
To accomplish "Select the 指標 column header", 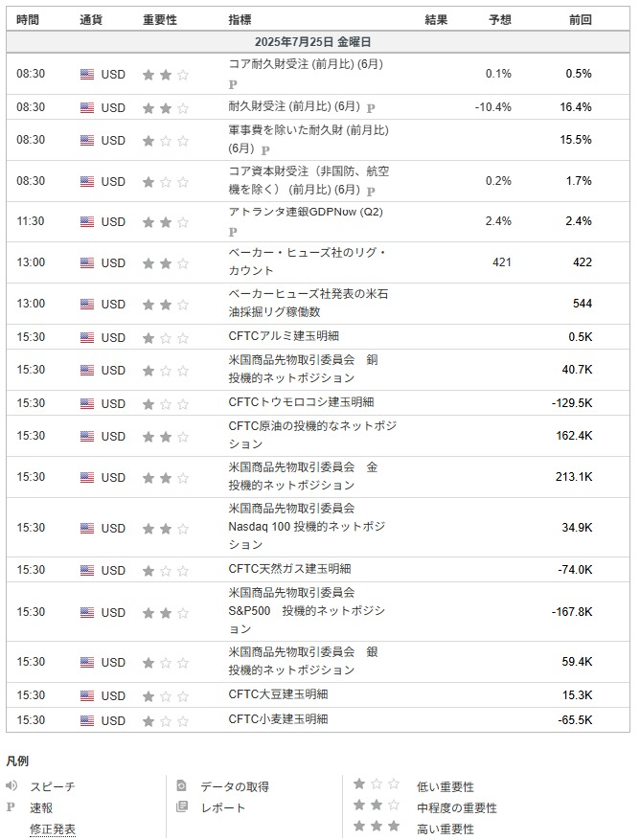I will tap(240, 20).
